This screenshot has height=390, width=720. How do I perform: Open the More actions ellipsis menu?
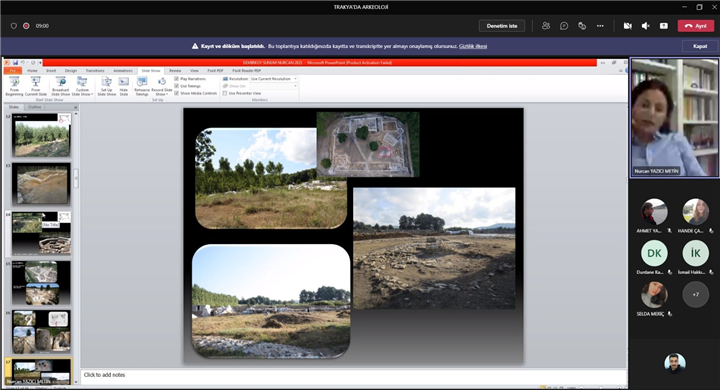pyautogui.click(x=600, y=26)
